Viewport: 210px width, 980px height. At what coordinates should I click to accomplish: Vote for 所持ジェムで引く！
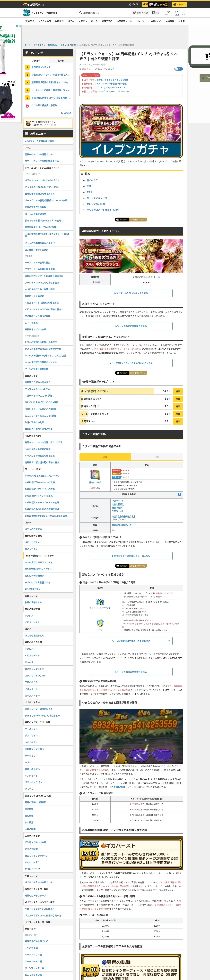(x=178, y=406)
